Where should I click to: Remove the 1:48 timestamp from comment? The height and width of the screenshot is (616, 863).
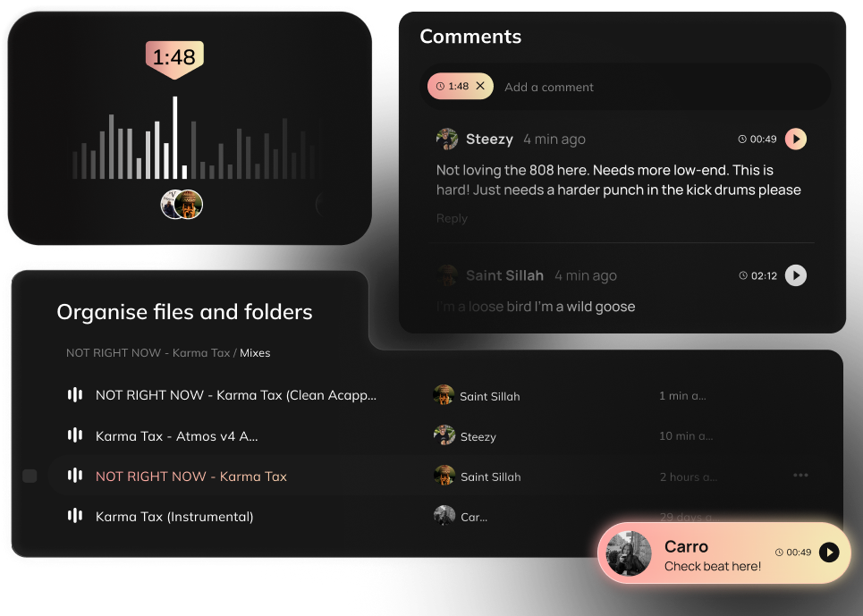[x=480, y=86]
